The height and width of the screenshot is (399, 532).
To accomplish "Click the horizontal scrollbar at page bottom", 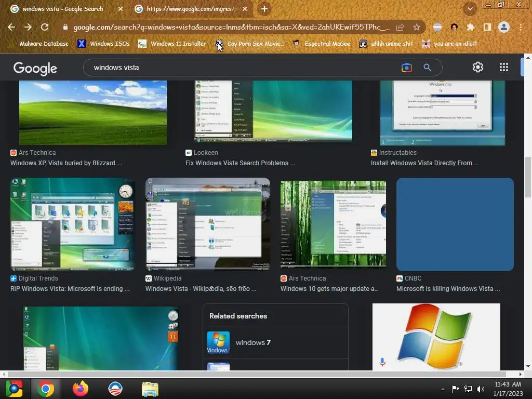I will coord(257,374).
